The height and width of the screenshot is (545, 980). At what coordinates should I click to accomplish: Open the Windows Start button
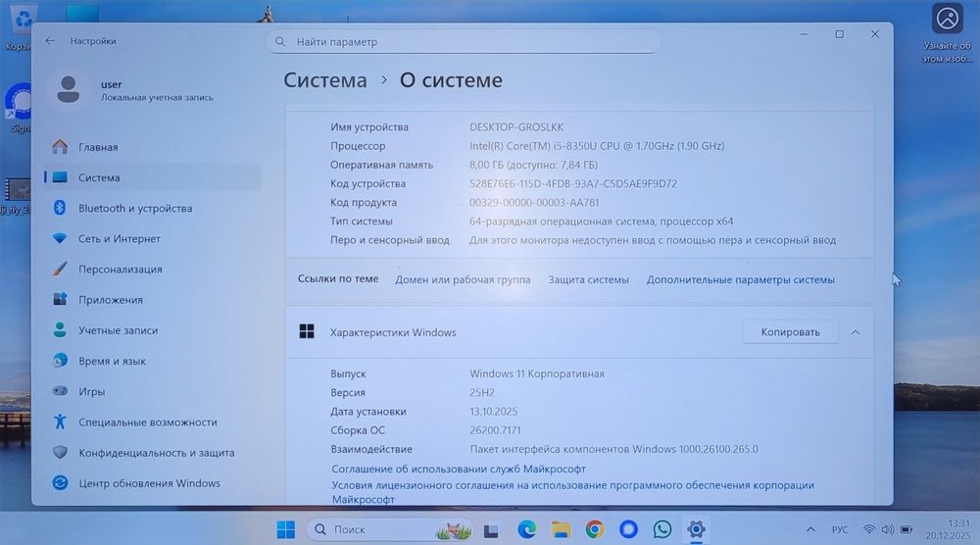[285, 530]
